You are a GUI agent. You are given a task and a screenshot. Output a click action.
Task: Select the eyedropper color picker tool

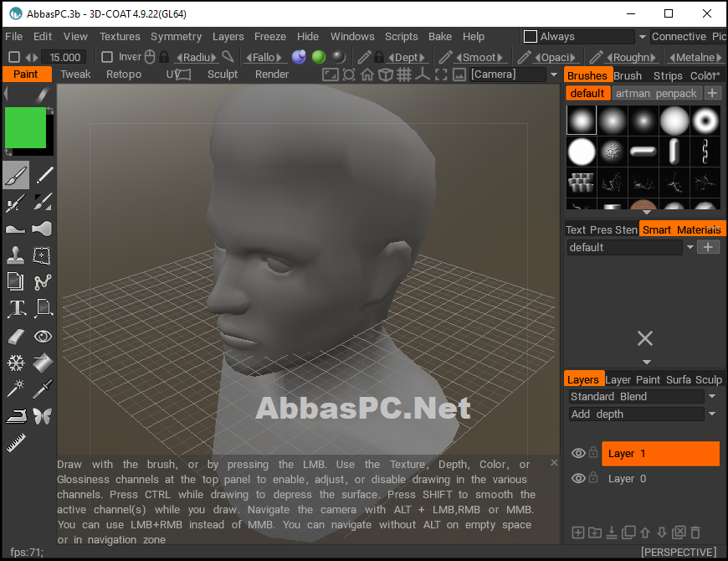point(43,389)
